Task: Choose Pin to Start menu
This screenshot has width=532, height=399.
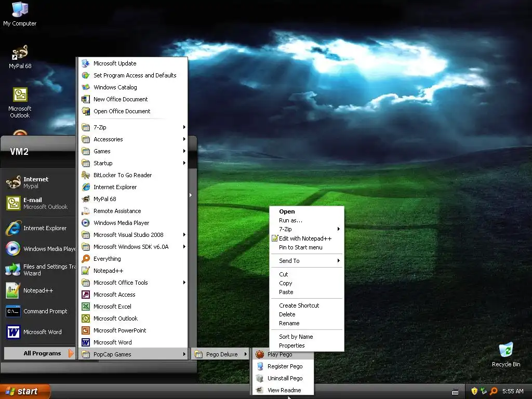Action: 307,247
